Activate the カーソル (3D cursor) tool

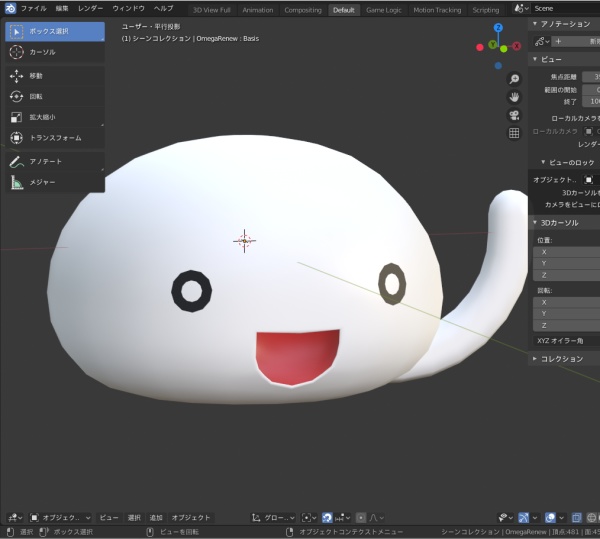[55, 52]
